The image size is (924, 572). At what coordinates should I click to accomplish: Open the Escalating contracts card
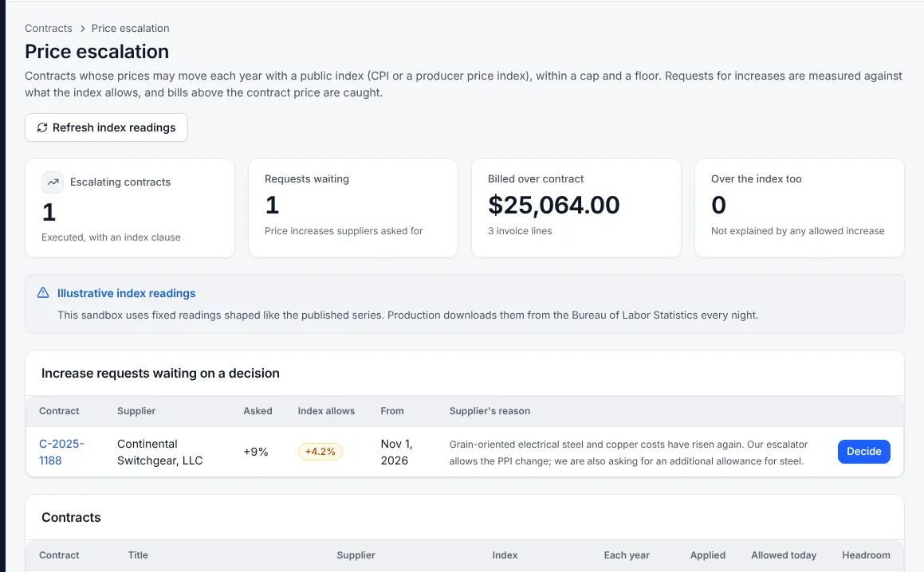point(130,208)
